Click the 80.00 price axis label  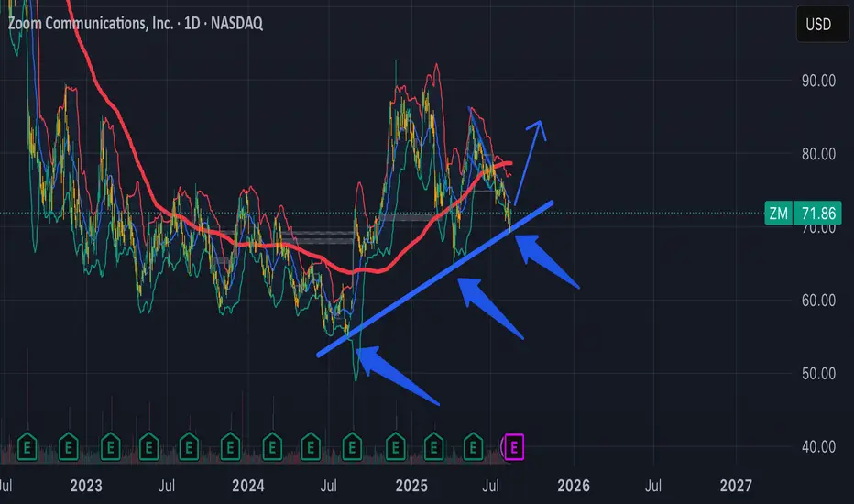(818, 154)
